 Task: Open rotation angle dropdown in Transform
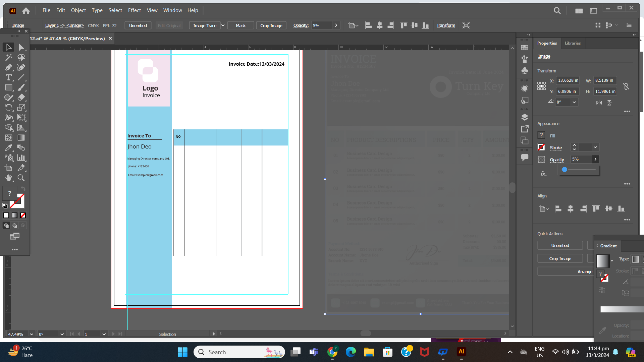[574, 102]
